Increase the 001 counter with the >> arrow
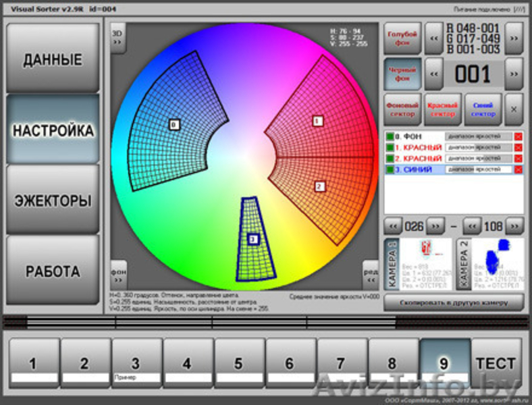Viewport: 532px width, 405px height. tap(514, 72)
